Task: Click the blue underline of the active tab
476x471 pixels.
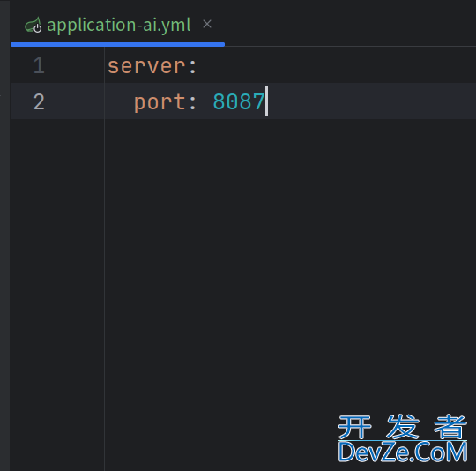Action: click(x=117, y=45)
